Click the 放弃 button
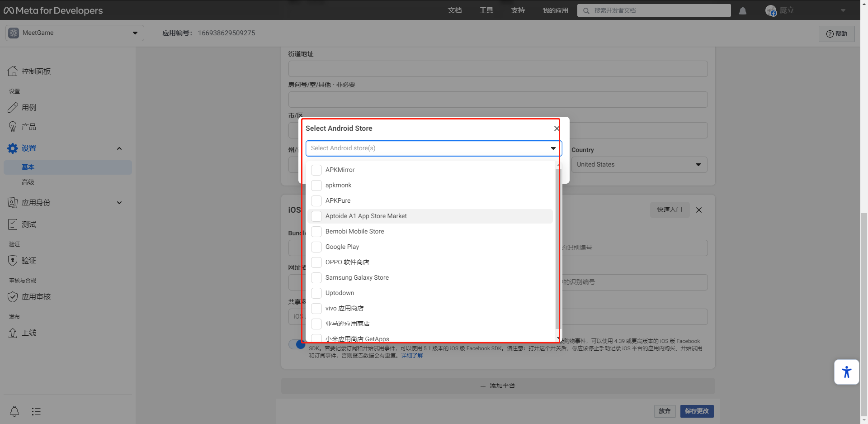The width and height of the screenshot is (868, 424). (x=665, y=411)
